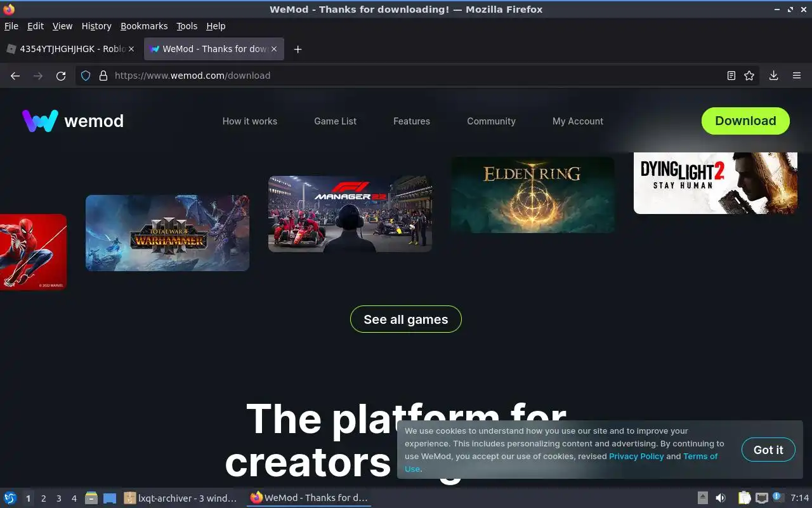
Task: Click the green Download button
Action: pyautogui.click(x=745, y=121)
